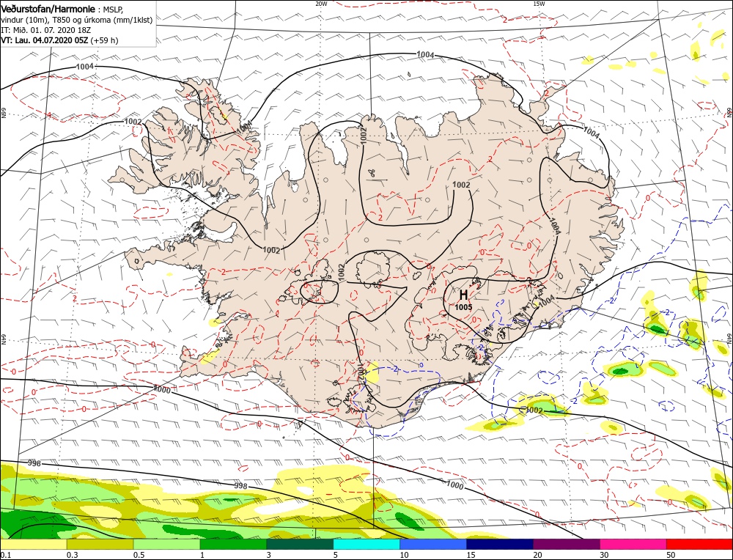
Task: Click the '20W' longitude label
Action: [321, 3]
